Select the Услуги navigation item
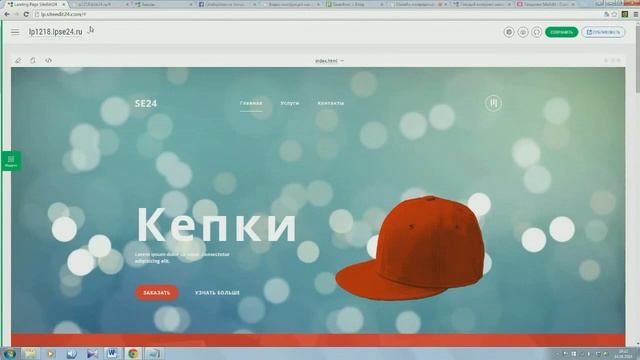 (x=290, y=103)
